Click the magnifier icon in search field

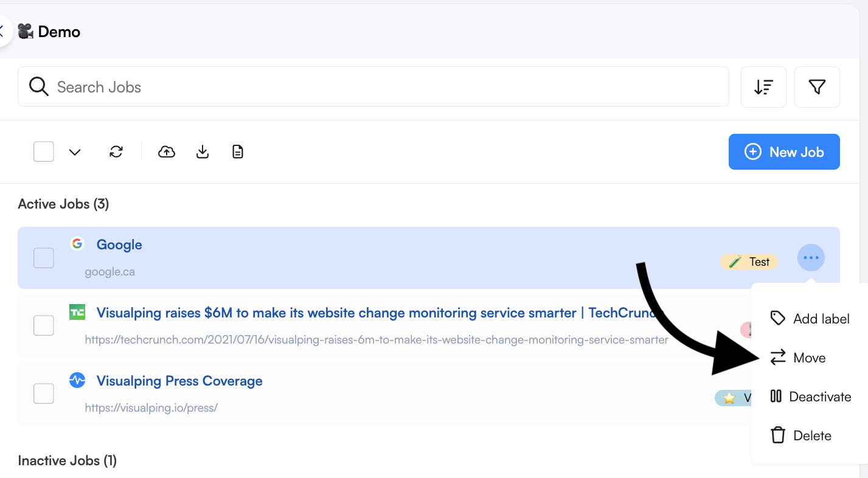point(39,87)
